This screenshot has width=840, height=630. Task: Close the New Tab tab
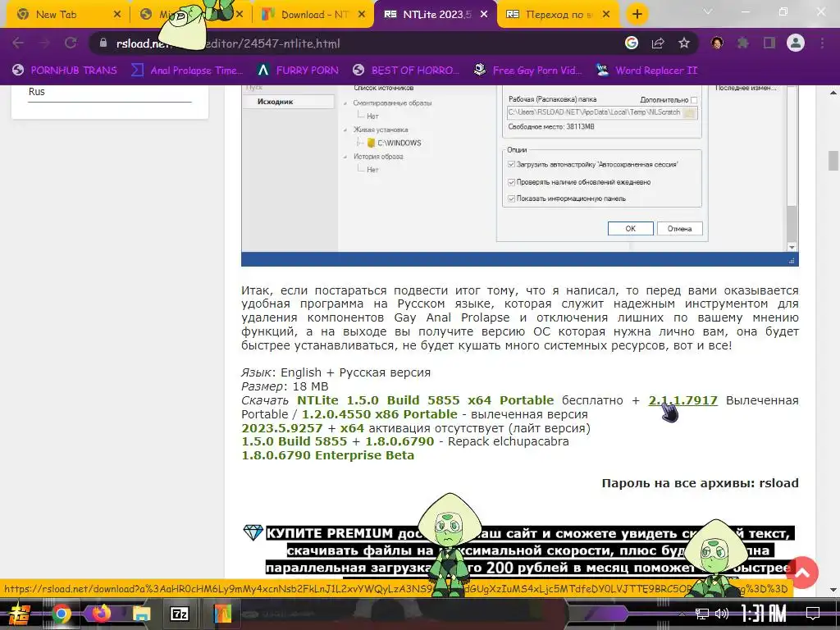[117, 15]
